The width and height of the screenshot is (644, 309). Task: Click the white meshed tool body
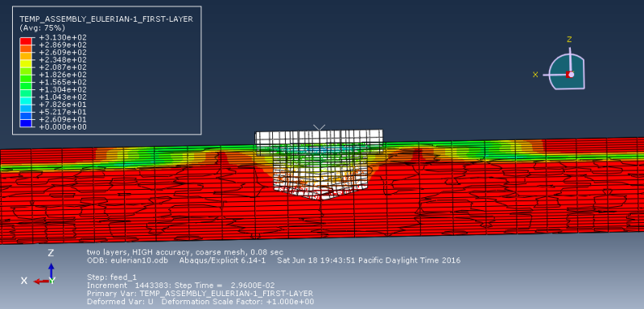(319, 164)
